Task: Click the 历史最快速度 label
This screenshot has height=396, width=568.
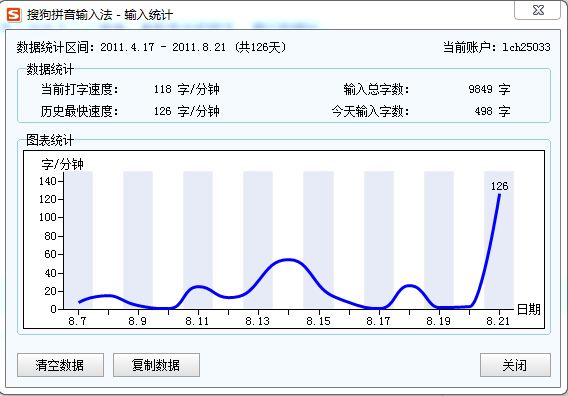Action: click(80, 111)
